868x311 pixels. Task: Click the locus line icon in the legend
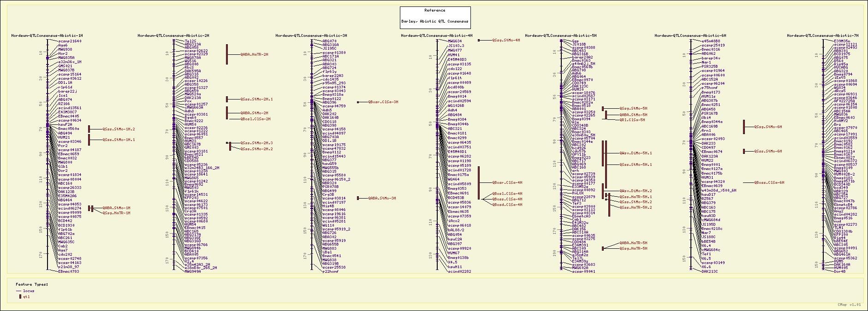click(x=18, y=291)
